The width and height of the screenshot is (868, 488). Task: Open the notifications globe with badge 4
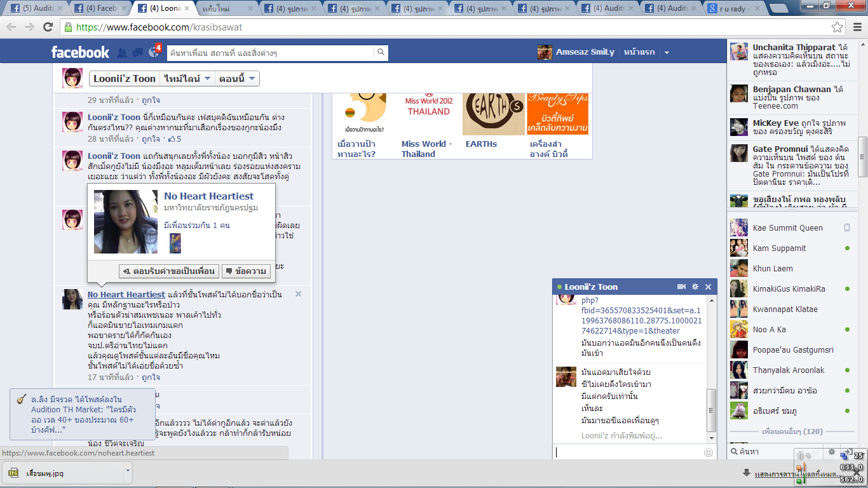(x=154, y=51)
